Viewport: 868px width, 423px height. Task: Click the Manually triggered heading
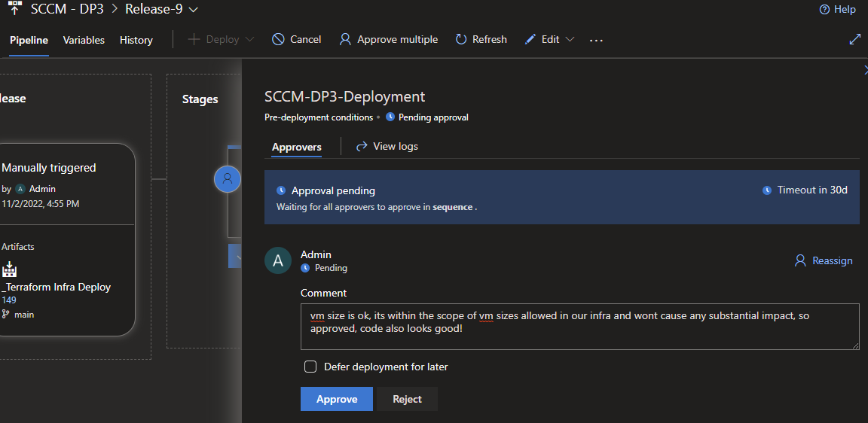click(x=49, y=168)
